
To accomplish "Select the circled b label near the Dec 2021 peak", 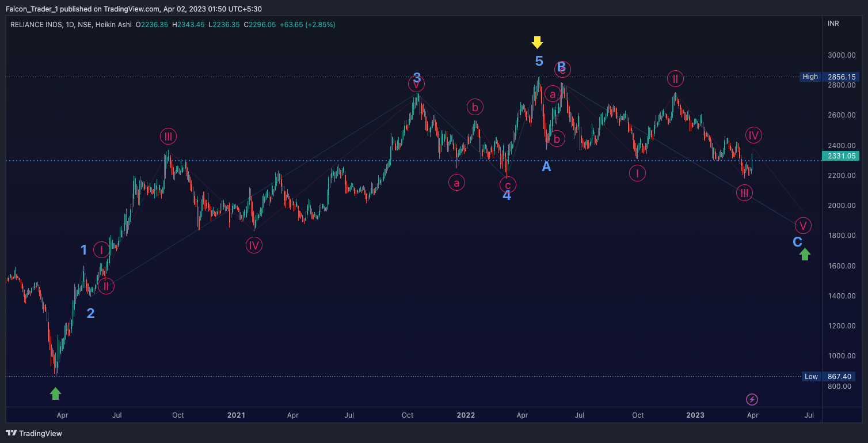I will pyautogui.click(x=475, y=107).
